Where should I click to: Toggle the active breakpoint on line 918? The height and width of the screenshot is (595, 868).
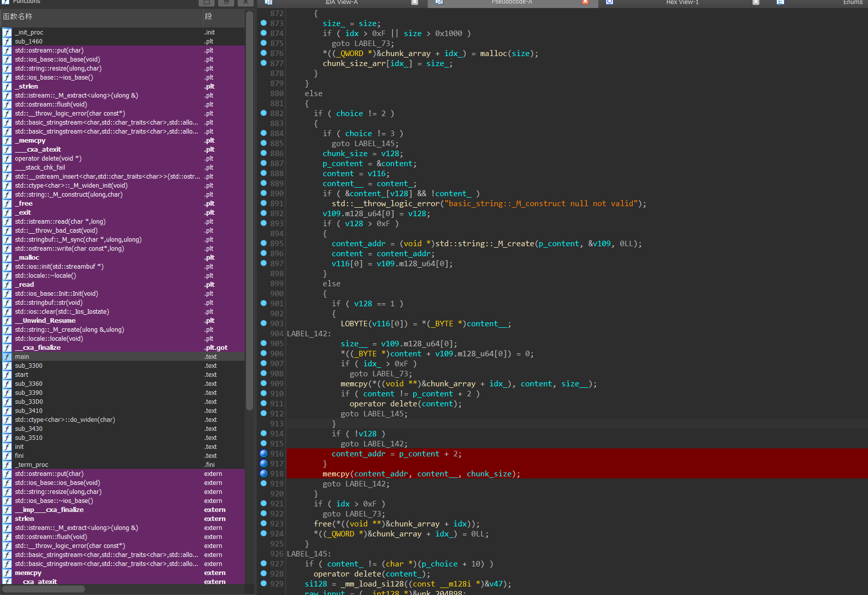point(264,473)
